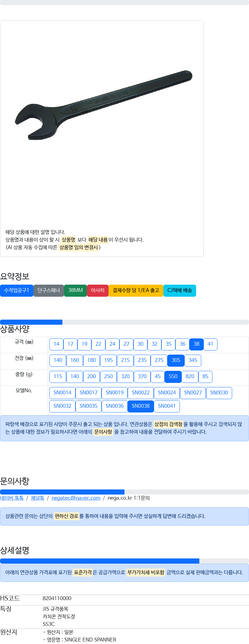Click the CJ택배 배송 delivery badge

coord(180,290)
